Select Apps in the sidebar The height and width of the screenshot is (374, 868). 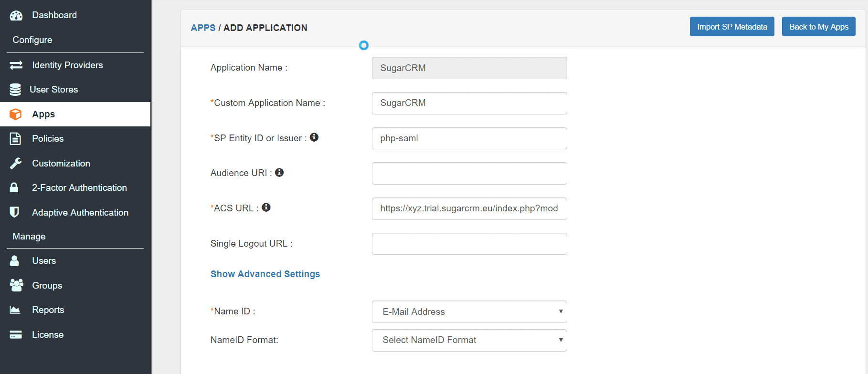click(x=75, y=114)
